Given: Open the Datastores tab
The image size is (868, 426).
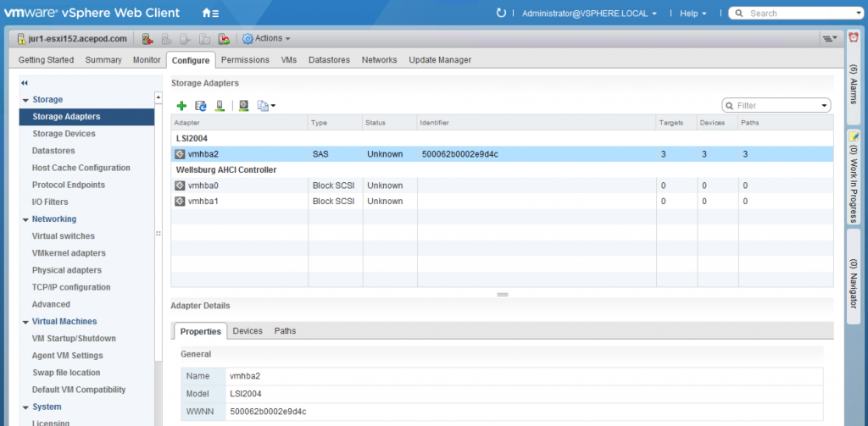Looking at the screenshot, I should (x=330, y=60).
